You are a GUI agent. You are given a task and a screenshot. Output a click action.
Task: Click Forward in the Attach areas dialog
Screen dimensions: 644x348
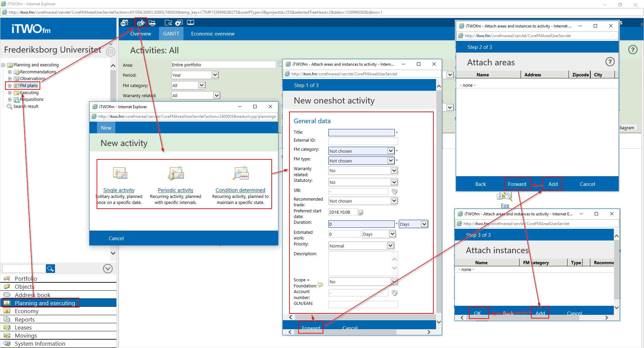coord(517,184)
